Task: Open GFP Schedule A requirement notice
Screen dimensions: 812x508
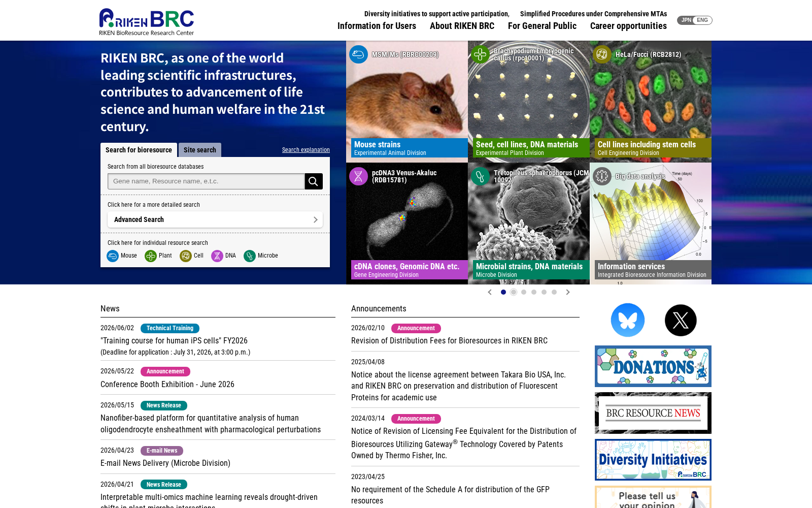Action: [x=450, y=495]
